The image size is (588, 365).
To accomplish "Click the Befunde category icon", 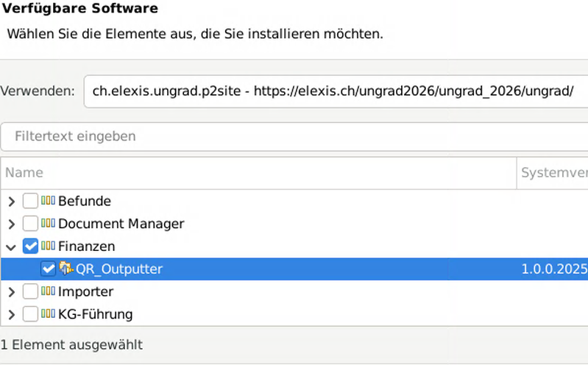I will (x=49, y=201).
